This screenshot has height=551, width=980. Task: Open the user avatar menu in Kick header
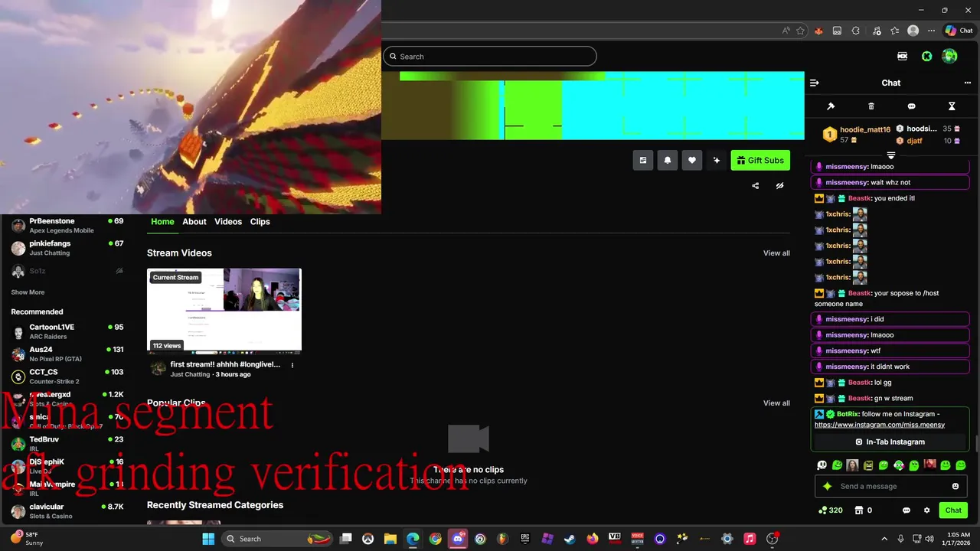949,56
